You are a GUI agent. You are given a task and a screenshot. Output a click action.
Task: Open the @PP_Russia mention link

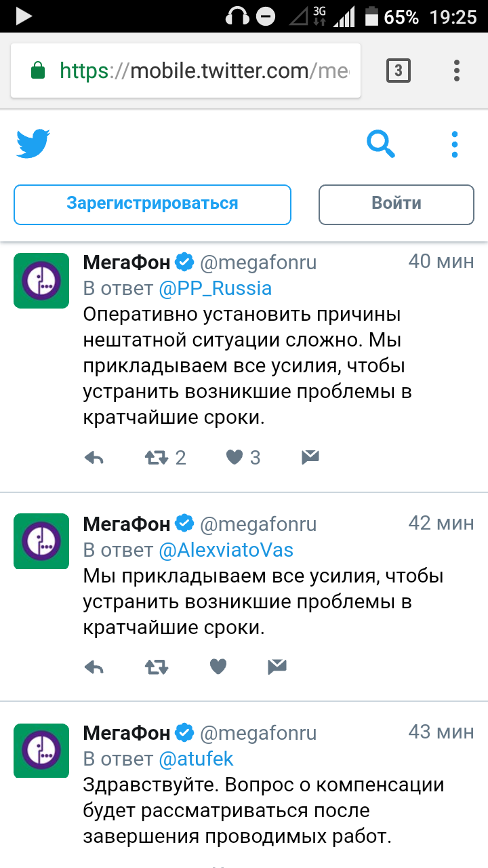point(215,288)
